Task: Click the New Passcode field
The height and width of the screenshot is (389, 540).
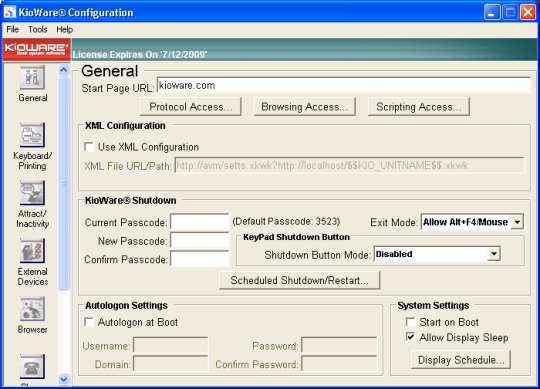Action: pos(200,241)
